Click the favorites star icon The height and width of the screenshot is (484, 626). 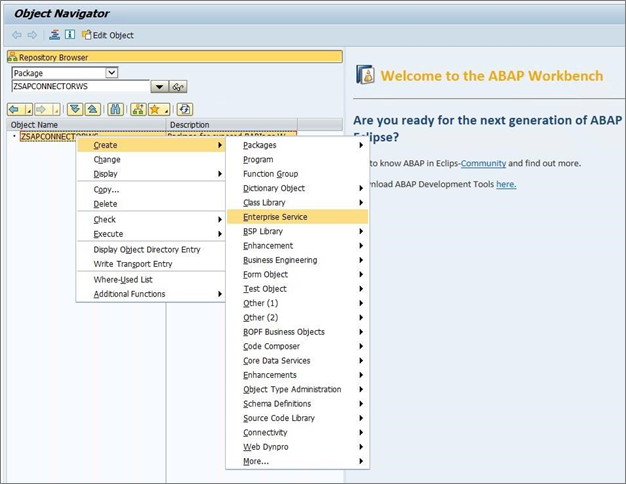(155, 109)
